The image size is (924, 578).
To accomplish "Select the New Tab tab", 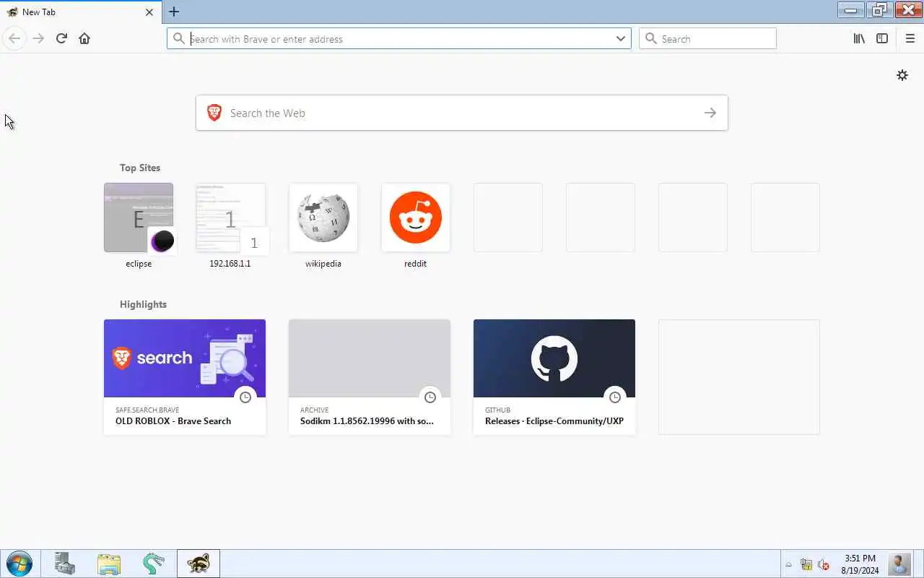I will [81, 12].
